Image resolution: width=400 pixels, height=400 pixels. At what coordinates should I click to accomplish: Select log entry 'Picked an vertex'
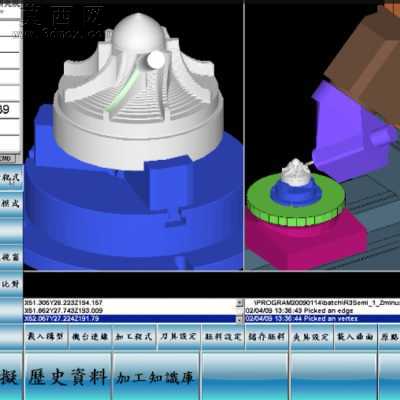point(322,319)
